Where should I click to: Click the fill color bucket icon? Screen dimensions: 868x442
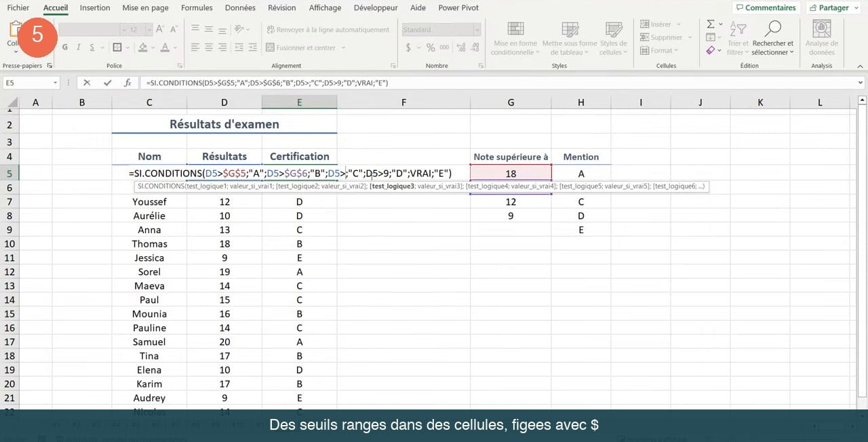tap(142, 47)
